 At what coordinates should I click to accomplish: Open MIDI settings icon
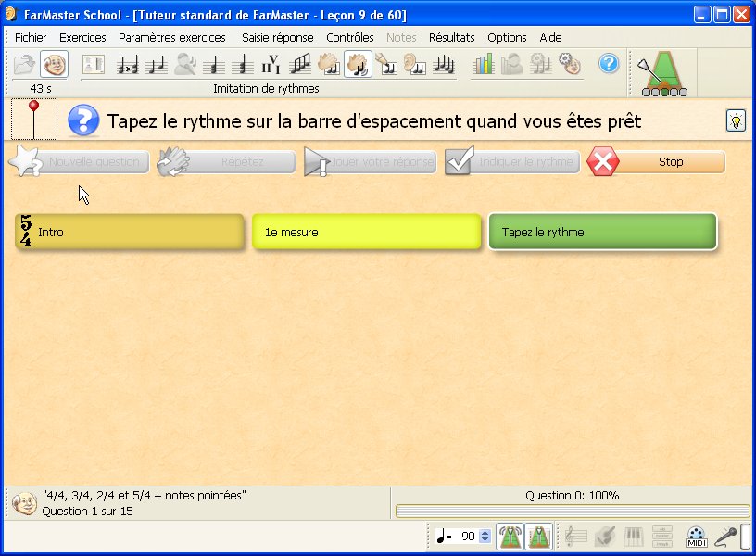pos(697,536)
